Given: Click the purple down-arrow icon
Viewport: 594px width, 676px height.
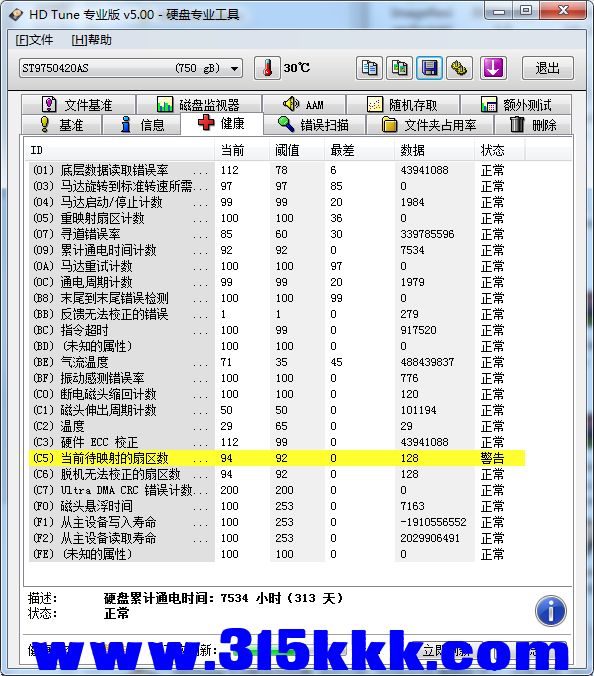Looking at the screenshot, I should (493, 68).
